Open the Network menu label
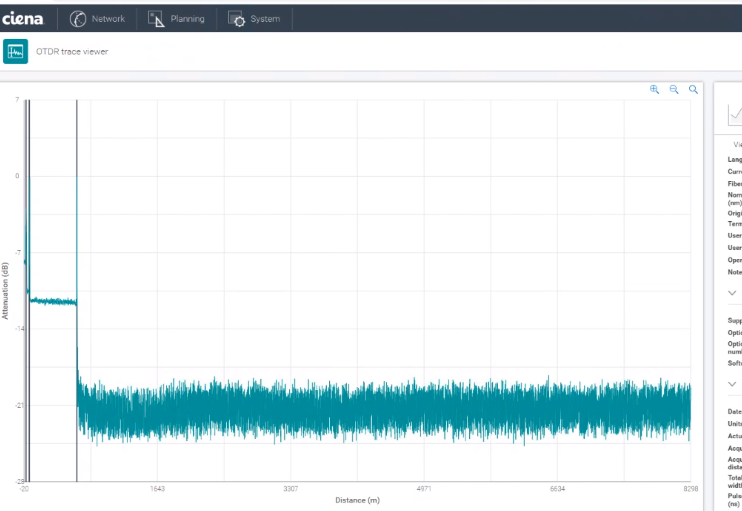The image size is (742, 511). [108, 19]
